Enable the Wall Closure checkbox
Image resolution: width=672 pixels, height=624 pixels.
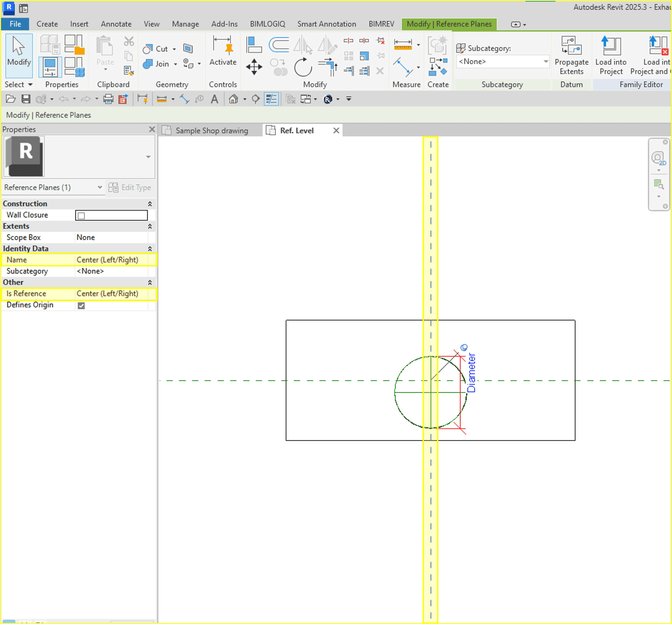(81, 216)
